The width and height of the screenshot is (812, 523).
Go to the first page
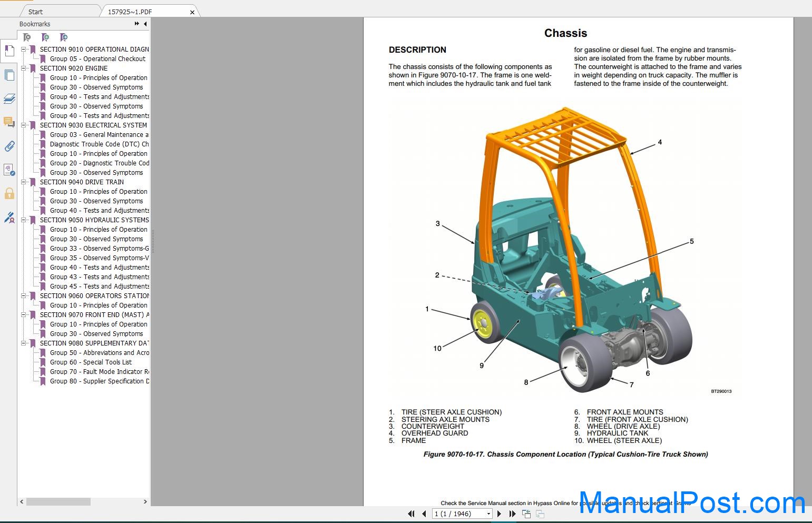411,514
